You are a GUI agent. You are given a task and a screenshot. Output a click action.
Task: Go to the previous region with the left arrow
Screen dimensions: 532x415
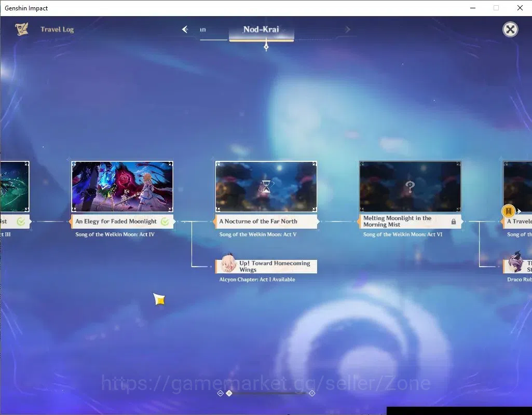pos(185,30)
